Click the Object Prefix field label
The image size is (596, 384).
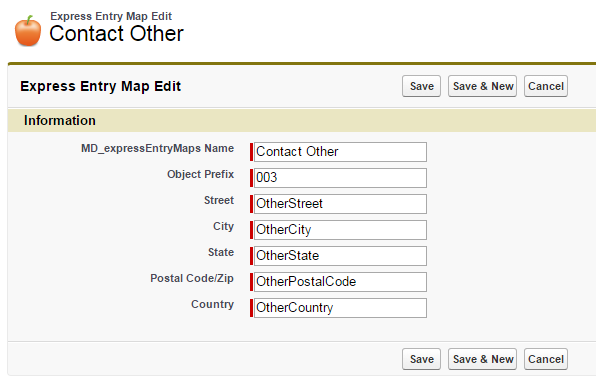pos(201,174)
